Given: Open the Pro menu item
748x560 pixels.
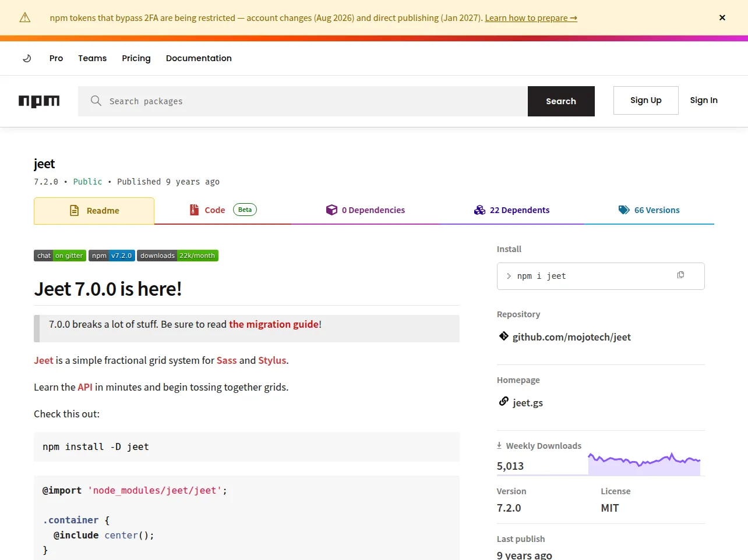Looking at the screenshot, I should click(56, 58).
